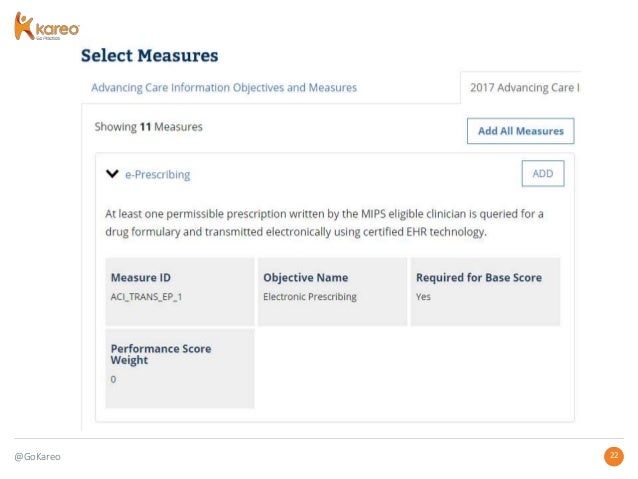
Task: Click the Select Measures heading
Action: pyautogui.click(x=149, y=56)
